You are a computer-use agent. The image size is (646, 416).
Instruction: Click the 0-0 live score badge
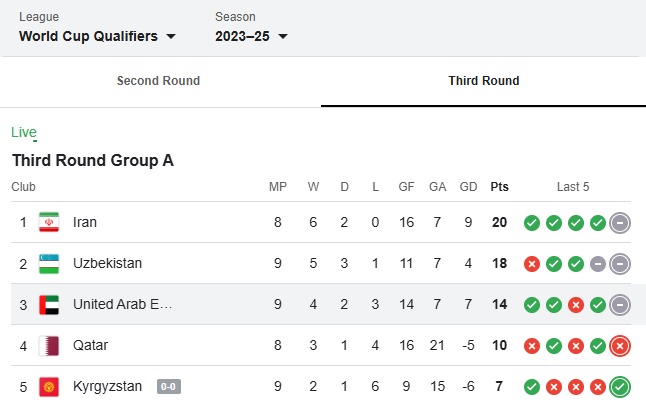[169, 386]
